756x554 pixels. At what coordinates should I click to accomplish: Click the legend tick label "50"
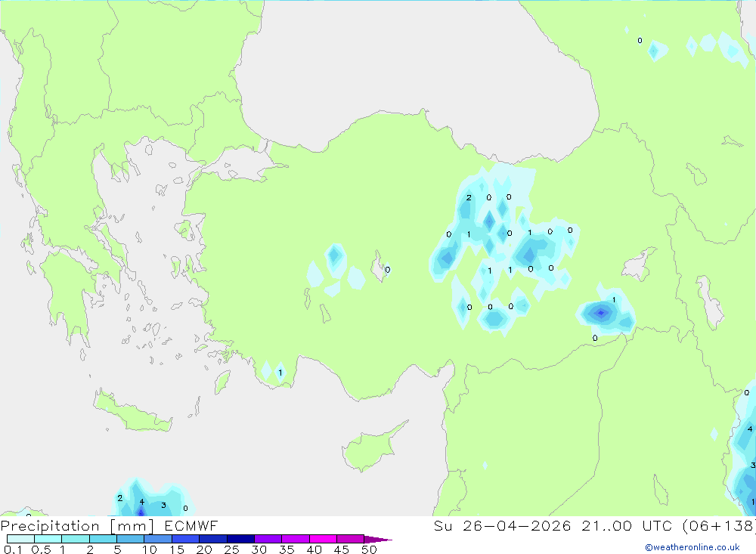tap(369, 549)
